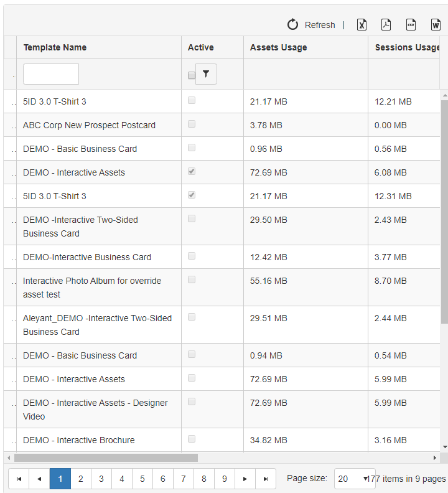Tick the Active filter checkbox
The image size is (448, 493).
click(192, 75)
